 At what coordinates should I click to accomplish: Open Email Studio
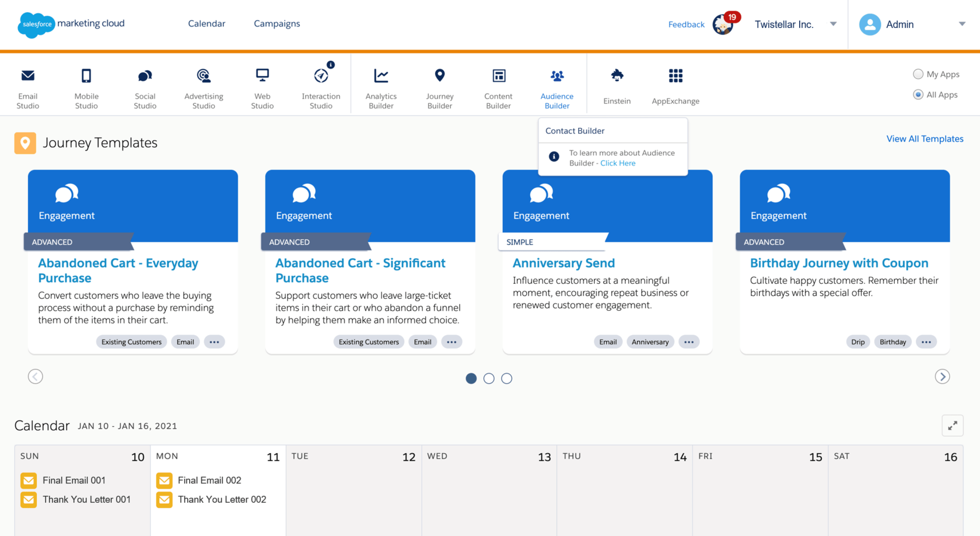tap(27, 88)
